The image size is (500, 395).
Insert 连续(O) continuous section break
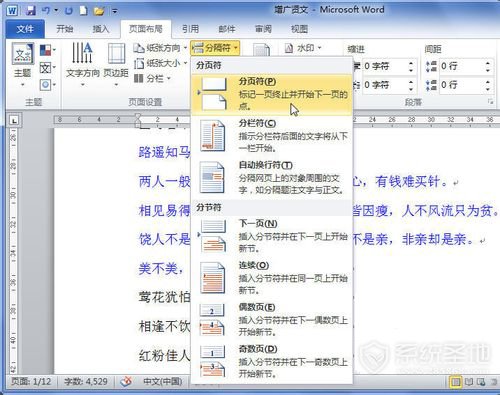click(272, 278)
